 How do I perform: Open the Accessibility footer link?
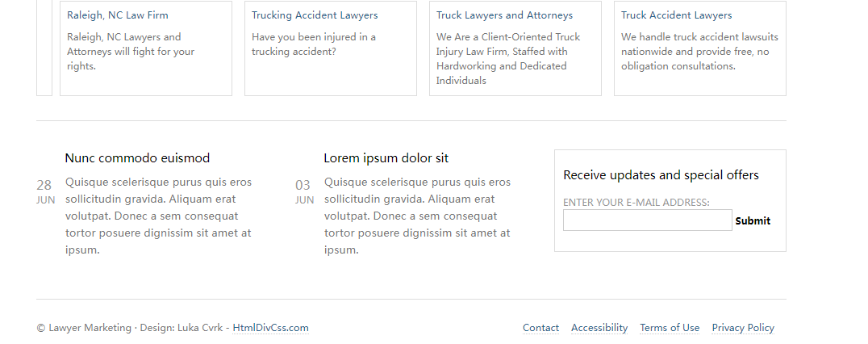click(x=599, y=328)
